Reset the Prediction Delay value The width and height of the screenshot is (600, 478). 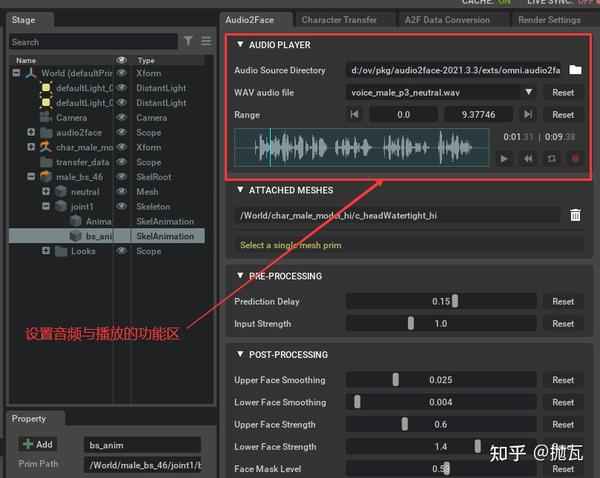[563, 301]
